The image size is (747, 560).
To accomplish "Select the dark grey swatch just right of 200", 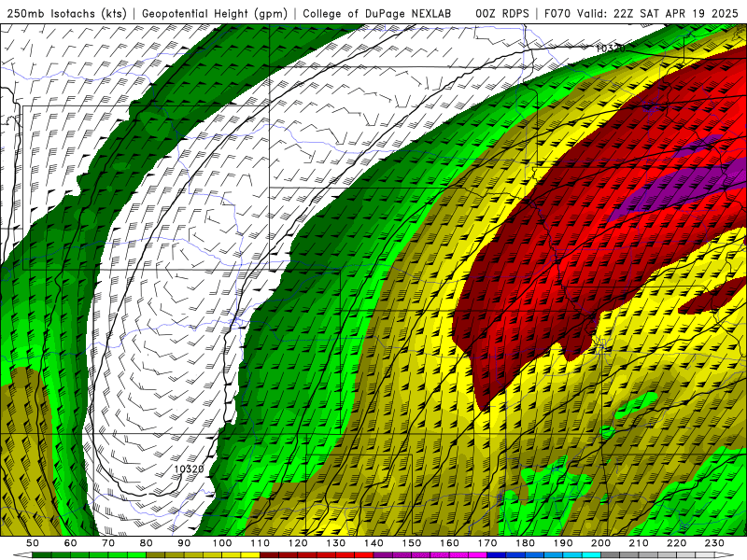I will (x=611, y=555).
